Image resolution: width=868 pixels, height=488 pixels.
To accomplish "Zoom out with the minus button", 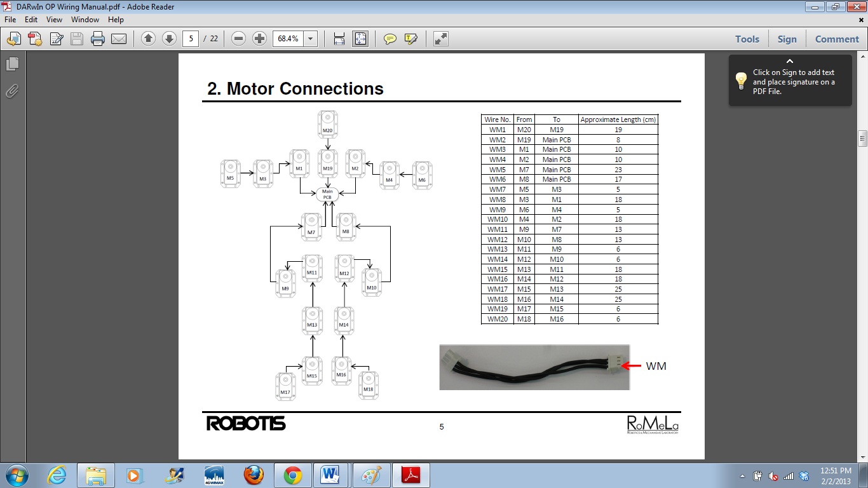I will (239, 39).
